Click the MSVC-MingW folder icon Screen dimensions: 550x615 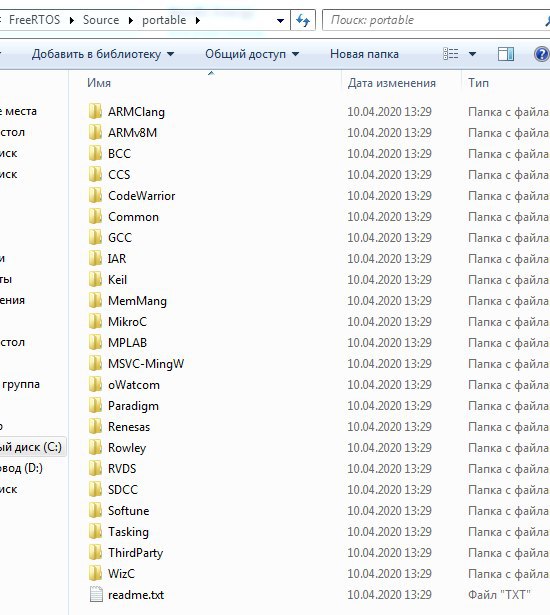95,364
